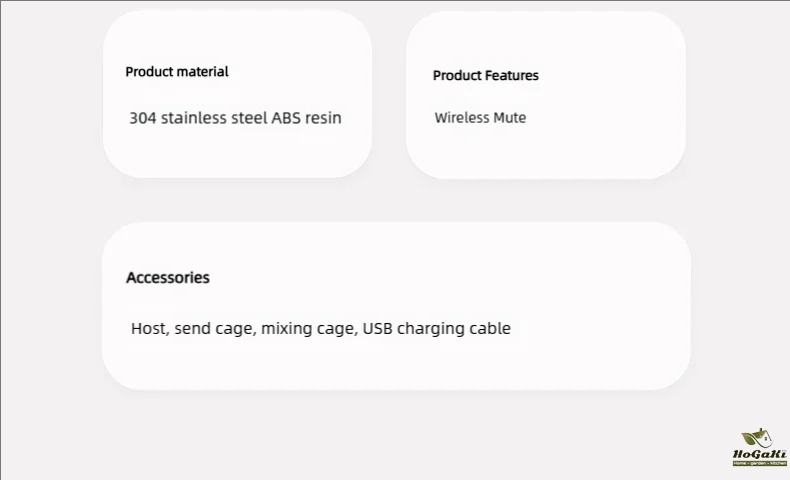Click the HoGaKi logo house icon
This screenshot has height=480, width=790.
pyautogui.click(x=757, y=438)
